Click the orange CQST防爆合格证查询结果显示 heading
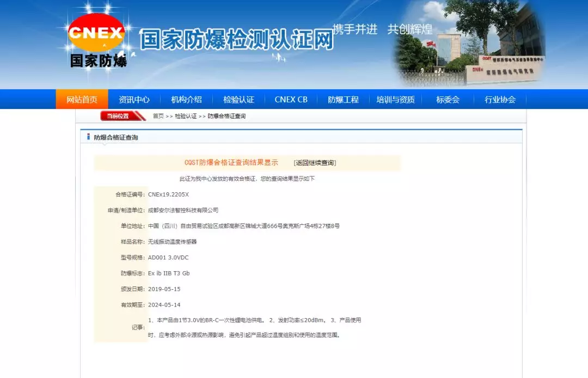This screenshot has width=588, height=378. click(231, 163)
